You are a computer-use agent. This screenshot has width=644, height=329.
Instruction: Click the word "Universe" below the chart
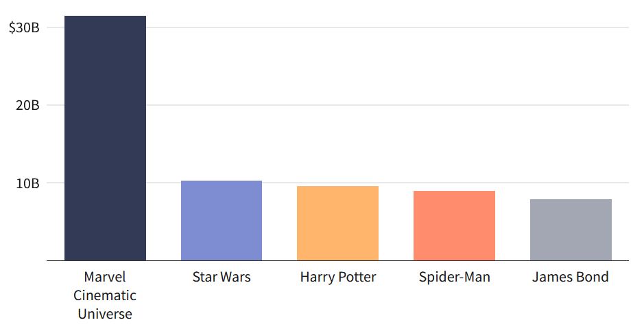point(105,314)
